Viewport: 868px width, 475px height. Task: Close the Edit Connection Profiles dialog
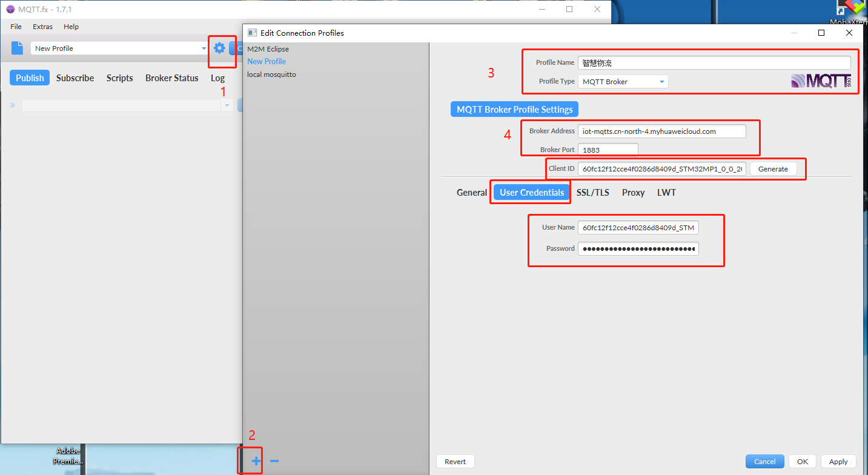point(849,33)
